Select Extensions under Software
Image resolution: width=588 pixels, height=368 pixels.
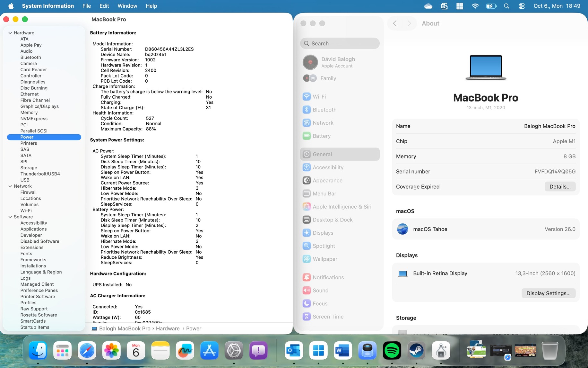click(x=32, y=247)
